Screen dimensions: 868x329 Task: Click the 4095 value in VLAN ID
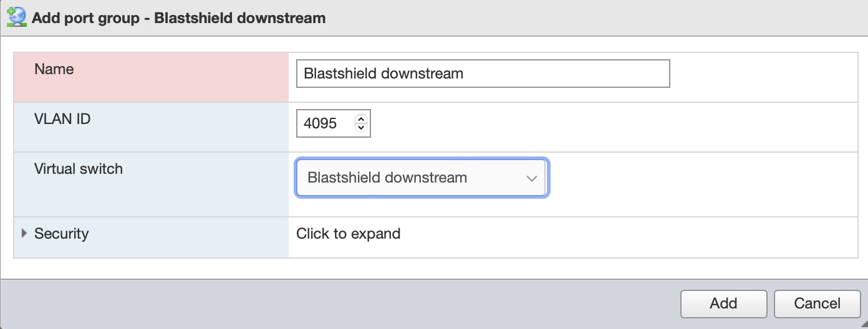click(320, 123)
